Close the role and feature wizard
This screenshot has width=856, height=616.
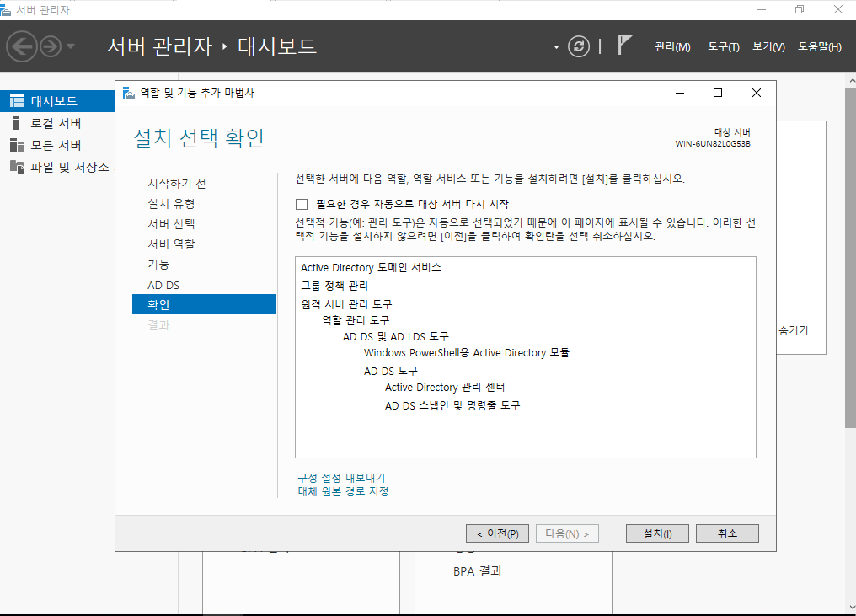(756, 93)
